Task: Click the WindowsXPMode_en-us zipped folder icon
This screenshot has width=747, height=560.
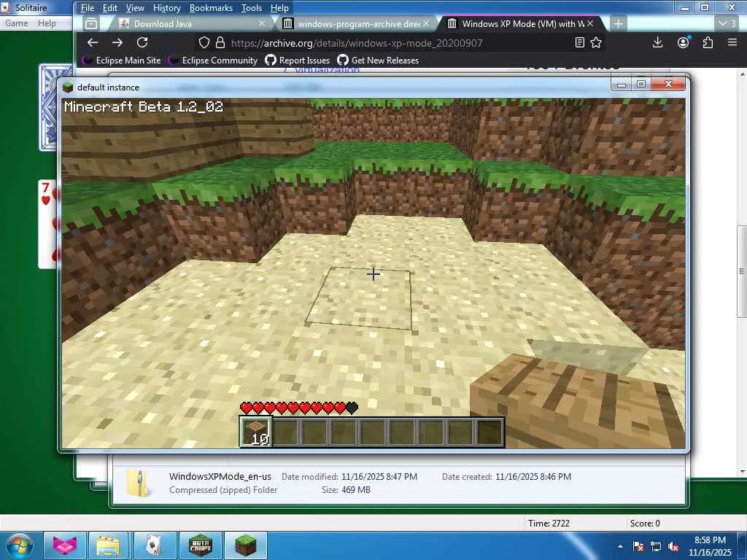Action: (138, 483)
